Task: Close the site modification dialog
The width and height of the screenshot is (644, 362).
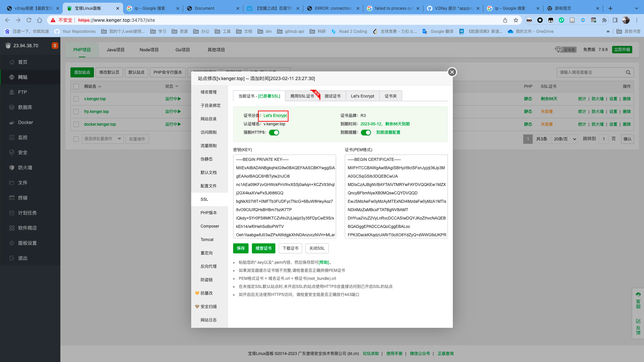Action: pos(452,72)
